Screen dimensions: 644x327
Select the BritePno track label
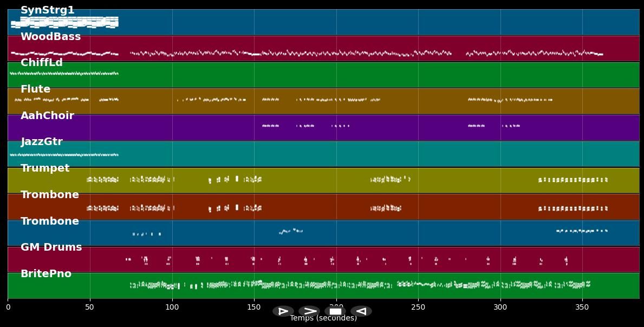46,274
